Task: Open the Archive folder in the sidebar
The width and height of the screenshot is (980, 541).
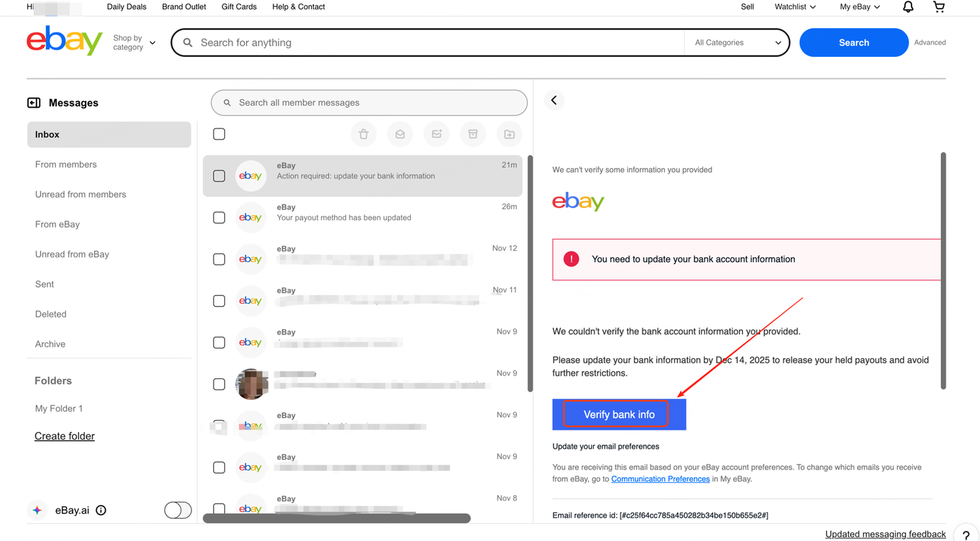Action: [x=50, y=344]
